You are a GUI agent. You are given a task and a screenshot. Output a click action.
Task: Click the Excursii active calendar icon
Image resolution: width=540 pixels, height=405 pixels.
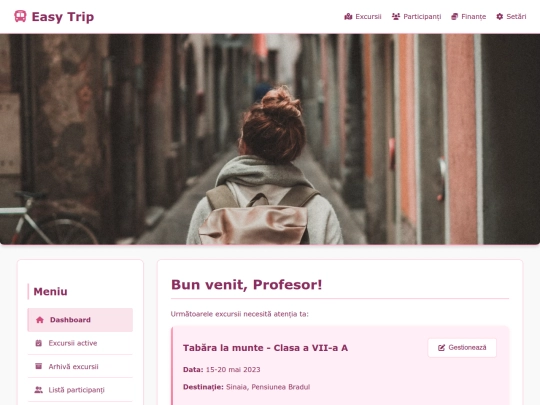[39, 343]
